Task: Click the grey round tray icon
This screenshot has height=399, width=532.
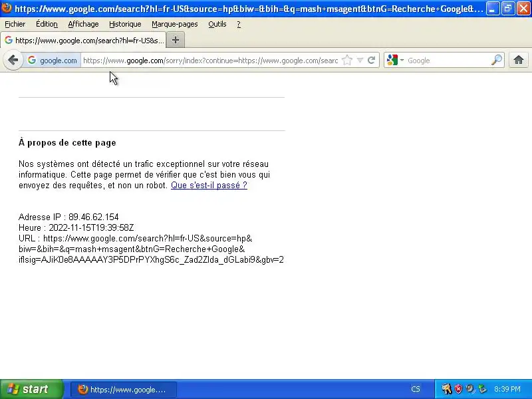Action: (x=470, y=389)
